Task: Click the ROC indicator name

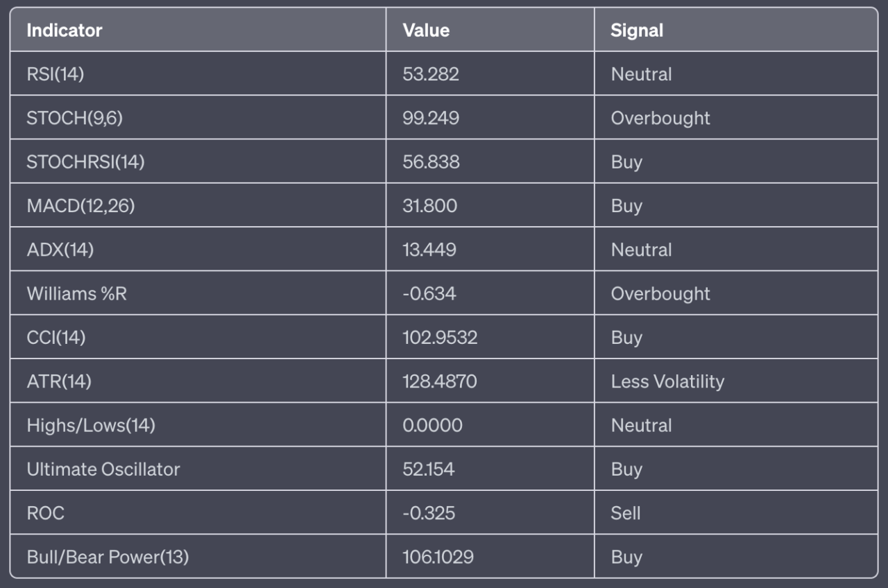Action: (46, 513)
